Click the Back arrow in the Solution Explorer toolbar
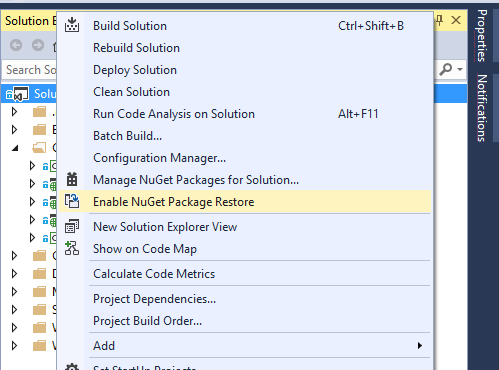 tap(16, 45)
